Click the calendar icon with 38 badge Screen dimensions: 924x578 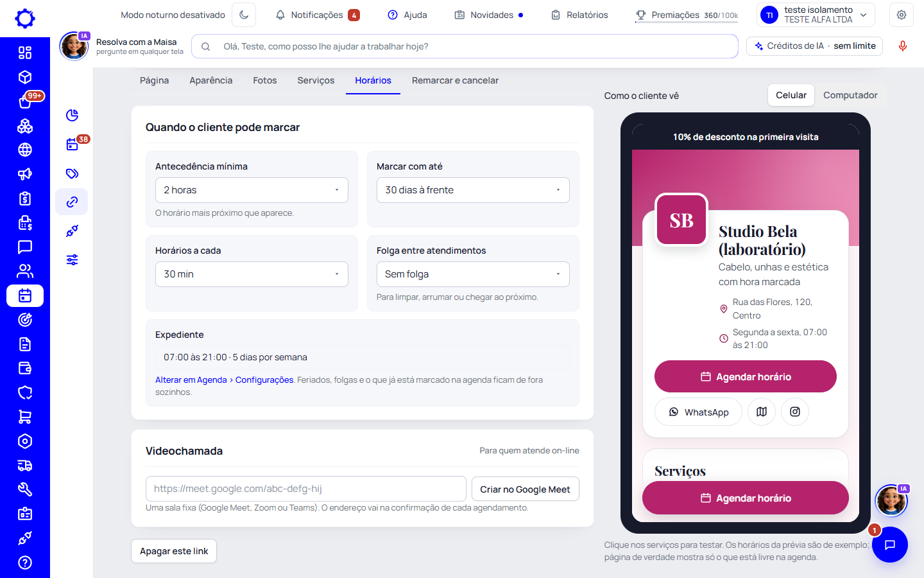pyautogui.click(x=72, y=144)
